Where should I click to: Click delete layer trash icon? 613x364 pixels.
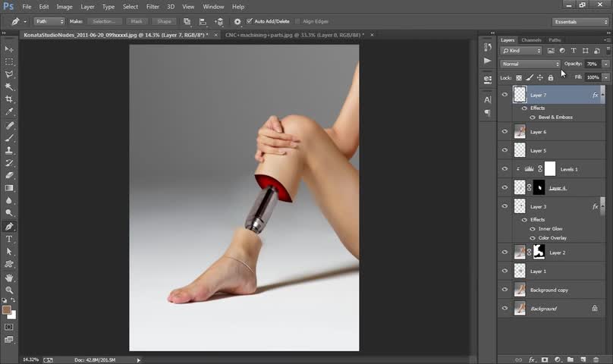tap(596, 359)
